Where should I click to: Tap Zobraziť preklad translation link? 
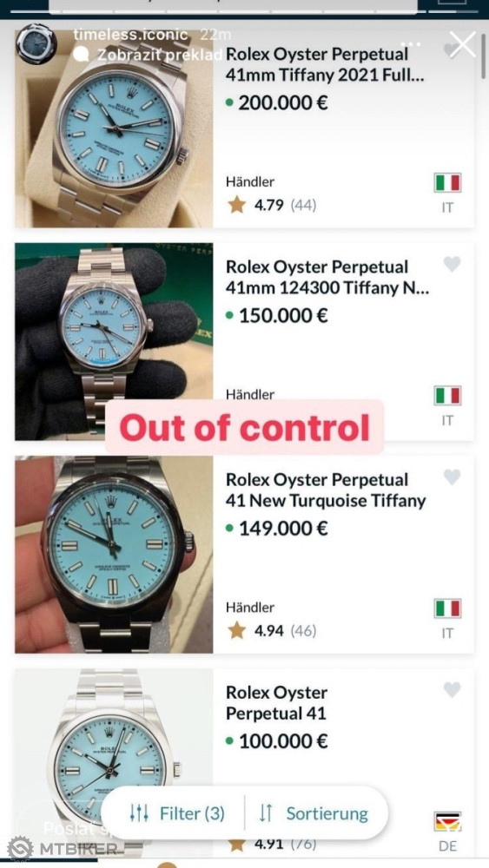click(160, 56)
